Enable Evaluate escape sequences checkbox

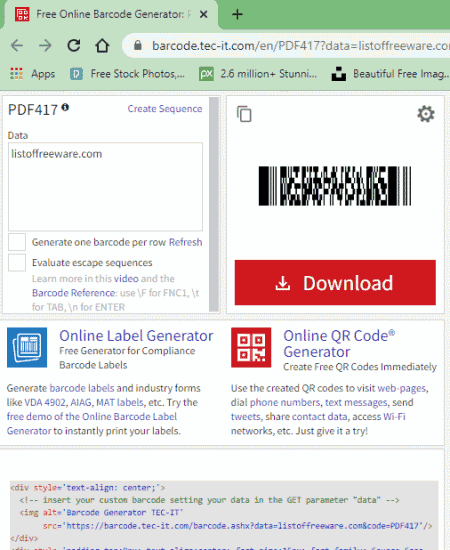coord(17,263)
